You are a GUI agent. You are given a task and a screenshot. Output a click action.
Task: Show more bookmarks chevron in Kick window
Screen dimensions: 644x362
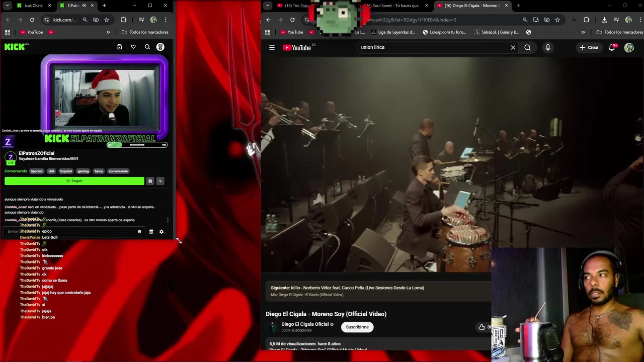click(x=108, y=32)
